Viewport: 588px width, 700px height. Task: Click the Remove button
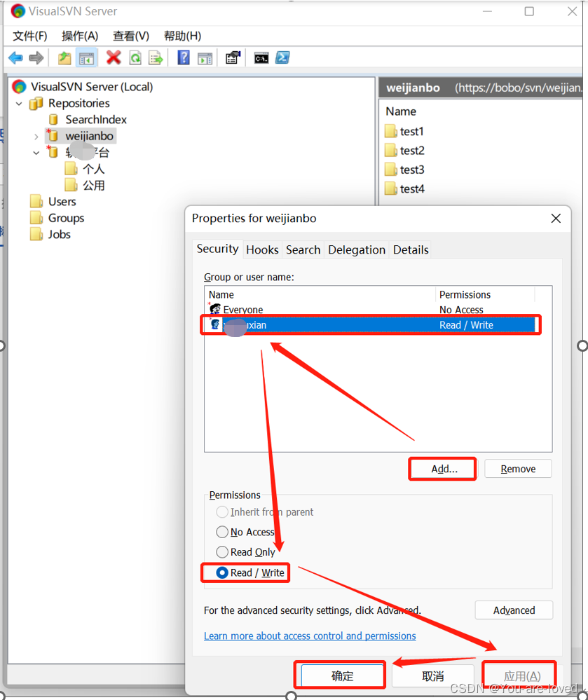[x=518, y=469]
